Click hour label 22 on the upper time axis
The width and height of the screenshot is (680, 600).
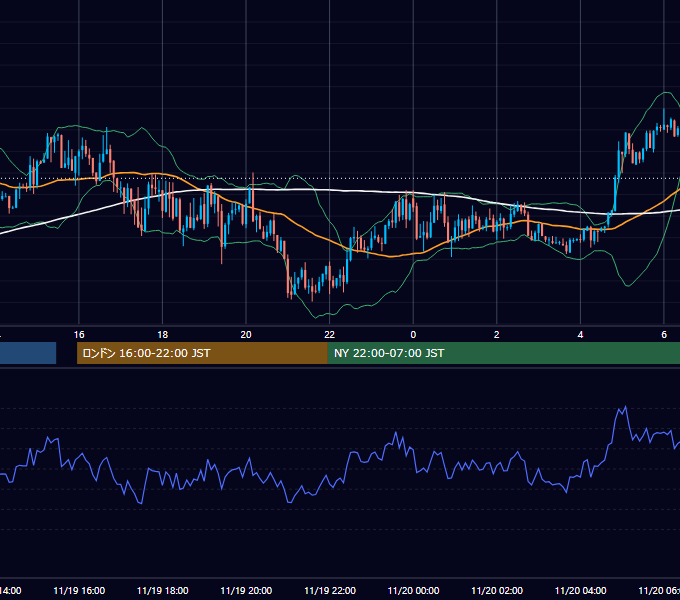(330, 335)
